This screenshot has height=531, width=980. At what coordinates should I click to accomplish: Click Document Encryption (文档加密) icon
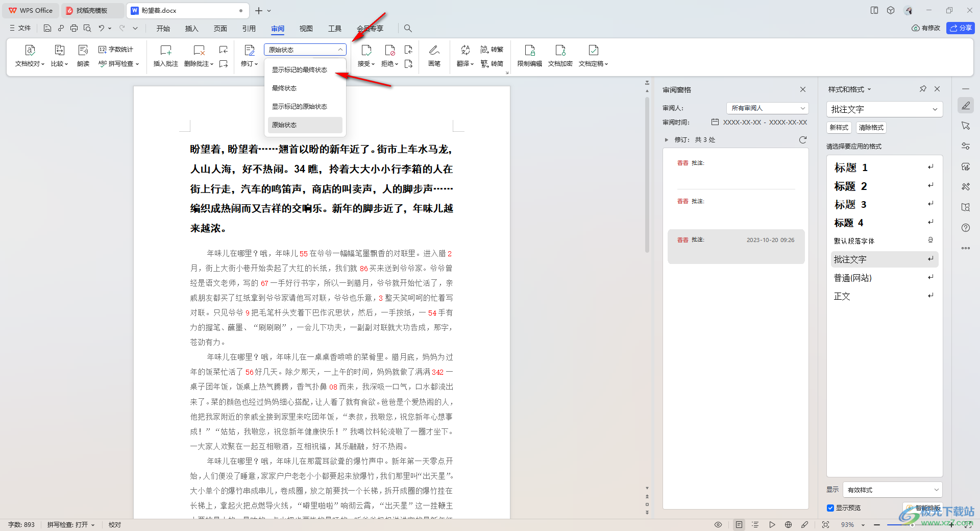560,50
